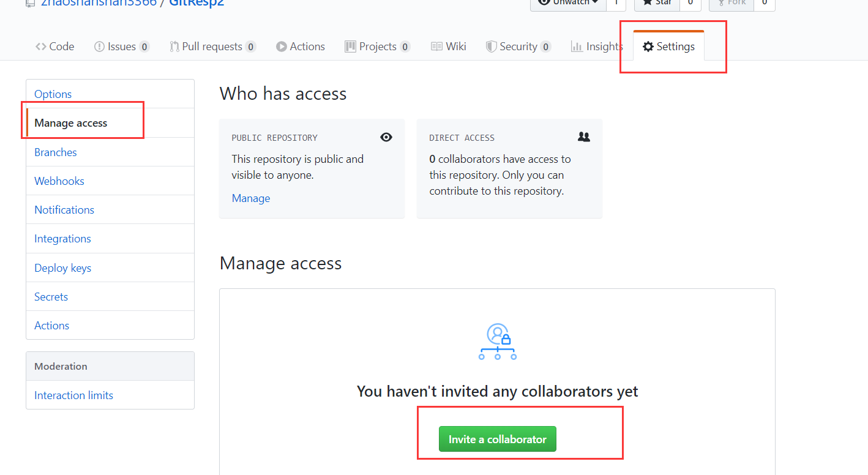This screenshot has width=868, height=475.
Task: Click the people icon in Direct Access card
Action: tap(584, 137)
